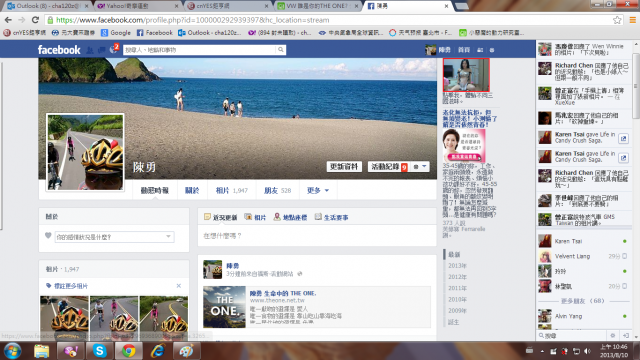
Task: Click the 活動紀錄 activity log button
Action: tap(389, 167)
